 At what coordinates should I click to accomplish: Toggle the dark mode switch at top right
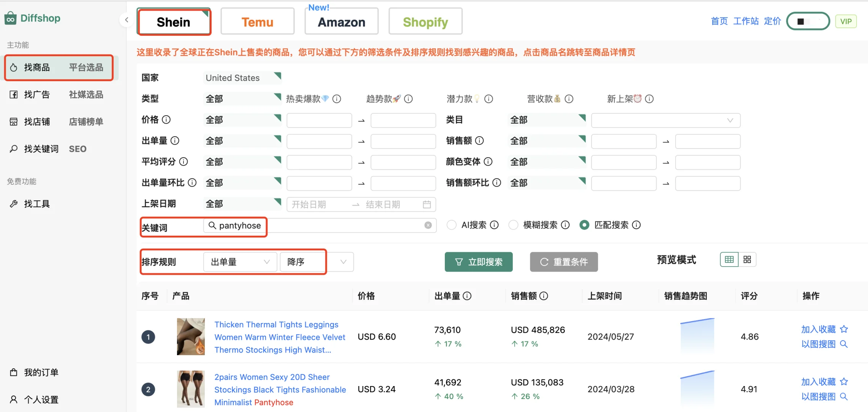pos(808,21)
